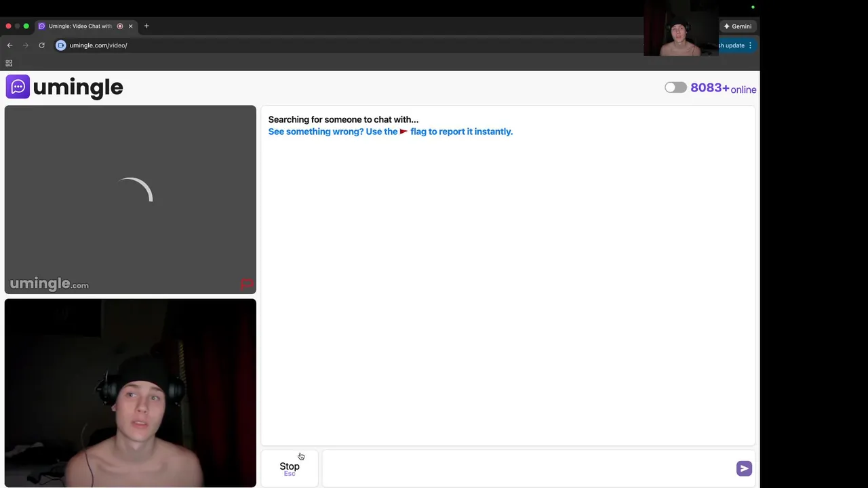Open Gemini in the browser
The width and height of the screenshot is (868, 488).
pyautogui.click(x=737, y=26)
